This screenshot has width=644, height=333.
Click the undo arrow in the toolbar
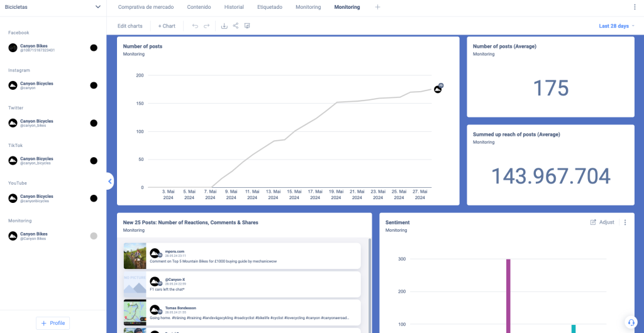[195, 26]
